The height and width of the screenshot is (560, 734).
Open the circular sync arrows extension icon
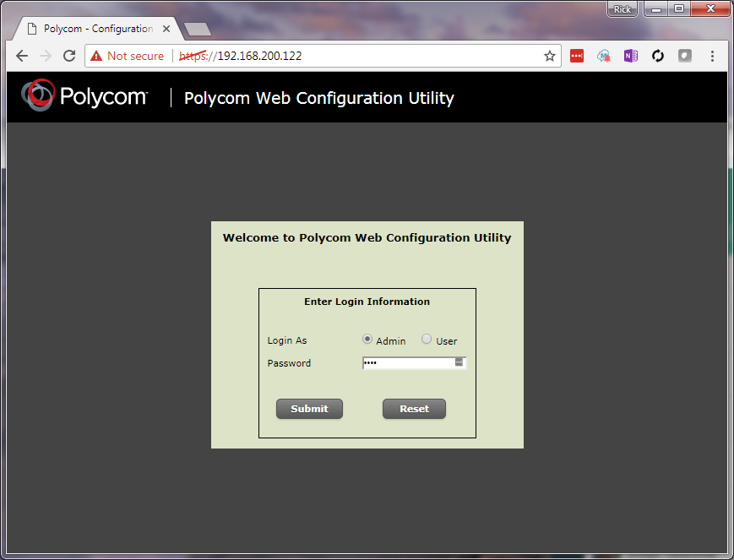658,57
